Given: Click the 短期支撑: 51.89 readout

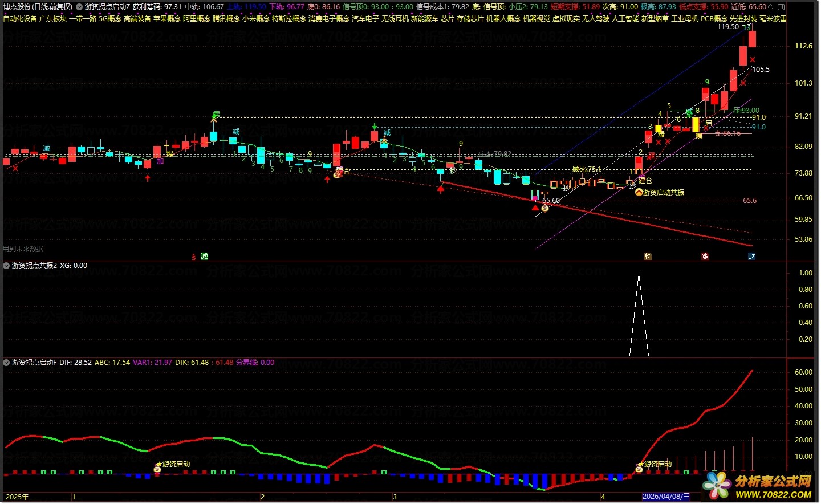Looking at the screenshot, I should coord(575,7).
